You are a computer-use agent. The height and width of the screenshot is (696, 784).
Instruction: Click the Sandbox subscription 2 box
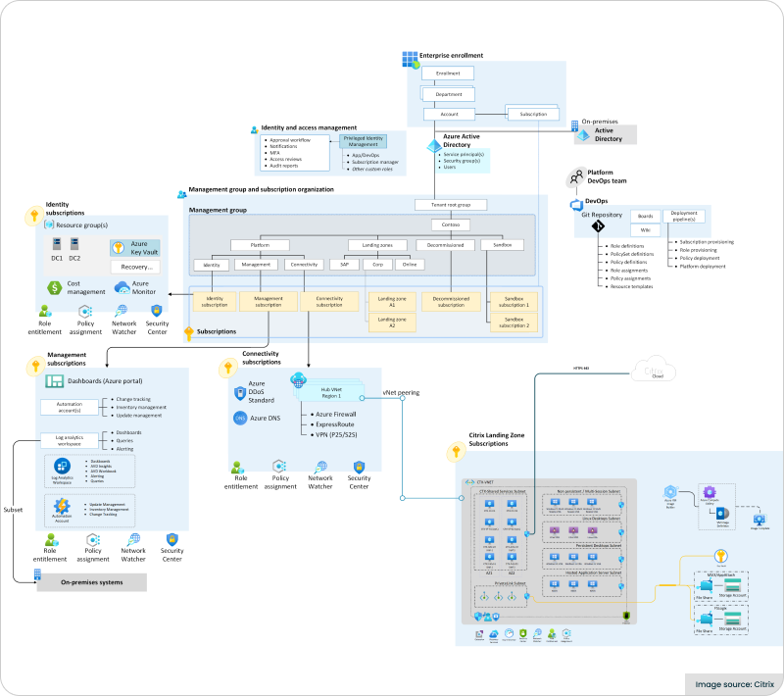click(x=514, y=323)
